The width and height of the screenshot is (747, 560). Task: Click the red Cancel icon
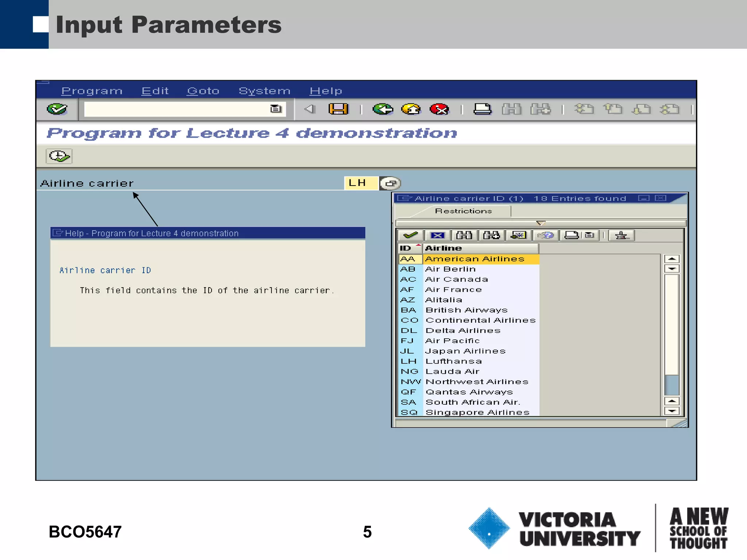click(439, 109)
